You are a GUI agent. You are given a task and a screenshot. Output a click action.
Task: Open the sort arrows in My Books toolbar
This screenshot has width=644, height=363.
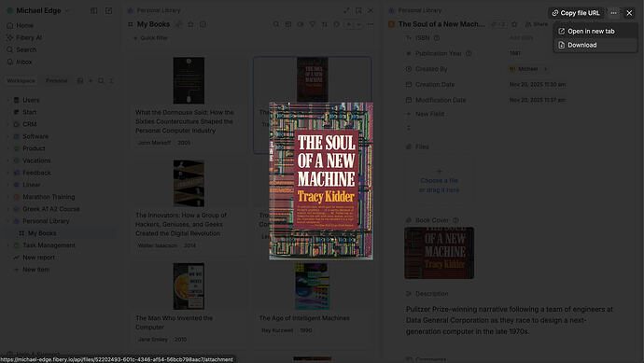[325, 24]
